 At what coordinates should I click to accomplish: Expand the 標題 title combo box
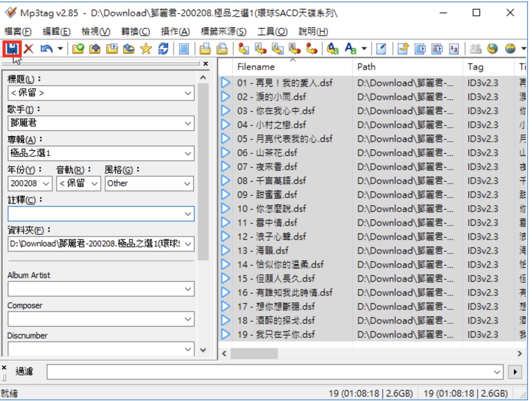tap(188, 93)
